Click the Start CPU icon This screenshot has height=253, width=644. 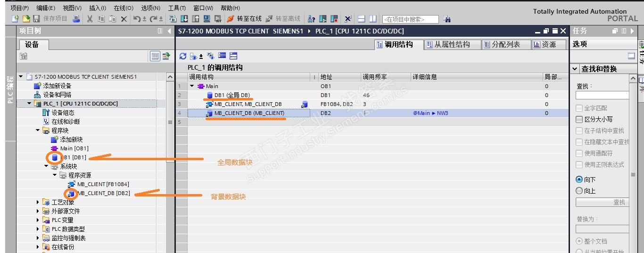pyautogui.click(x=322, y=19)
